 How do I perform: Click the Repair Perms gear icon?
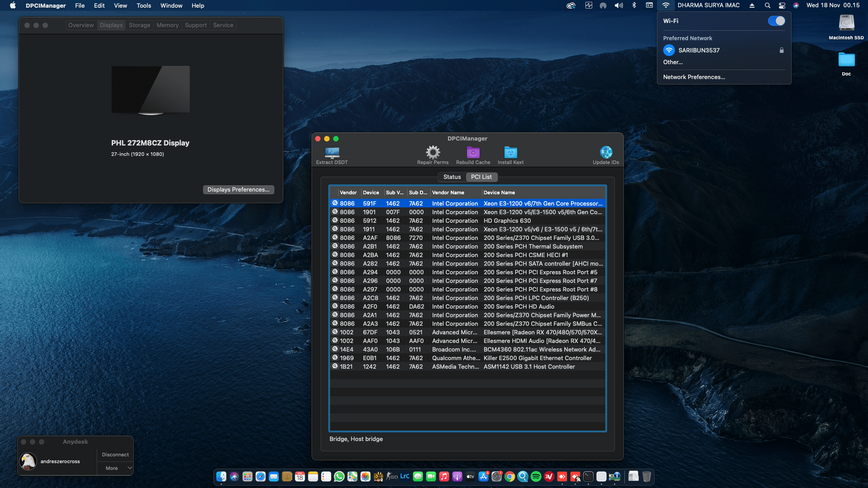433,152
